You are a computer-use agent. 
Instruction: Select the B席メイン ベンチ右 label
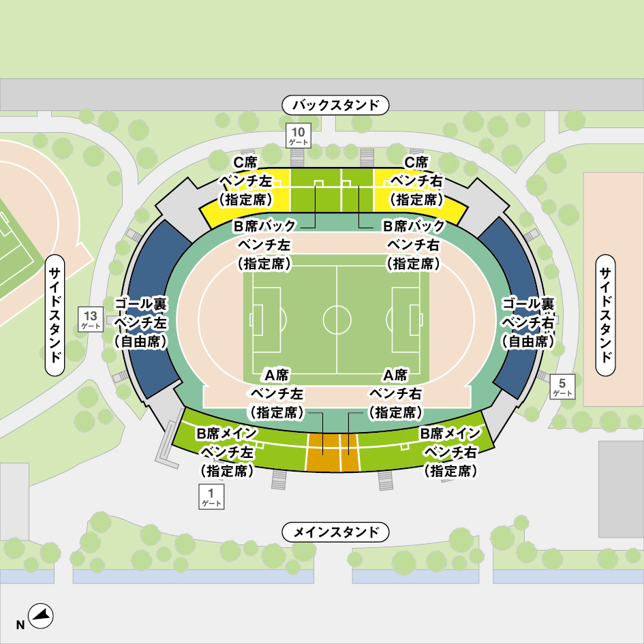(450, 452)
